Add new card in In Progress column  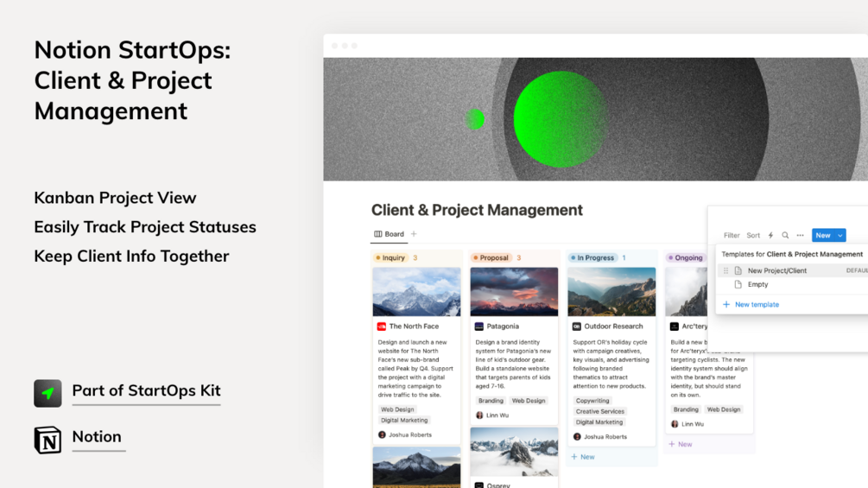click(583, 457)
